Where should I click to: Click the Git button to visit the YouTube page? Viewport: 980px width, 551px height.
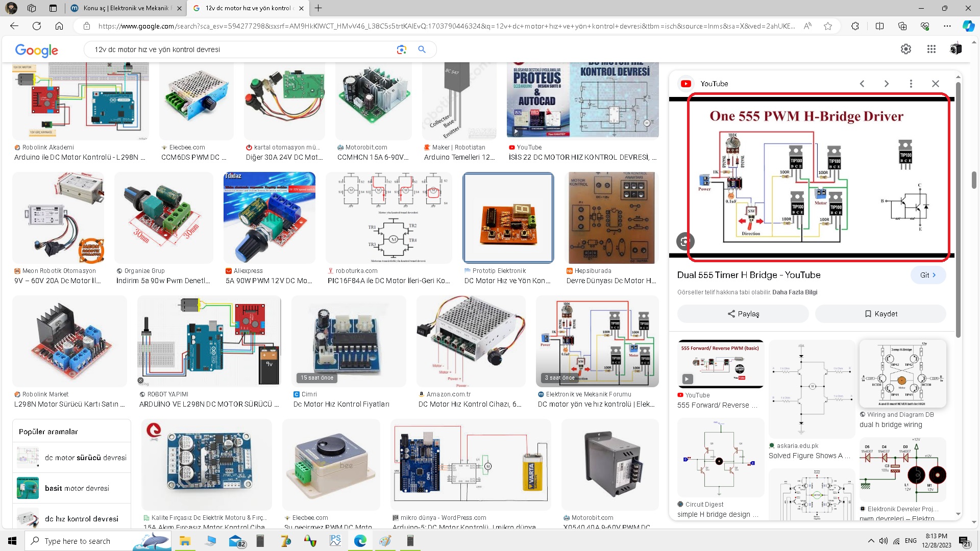(927, 275)
